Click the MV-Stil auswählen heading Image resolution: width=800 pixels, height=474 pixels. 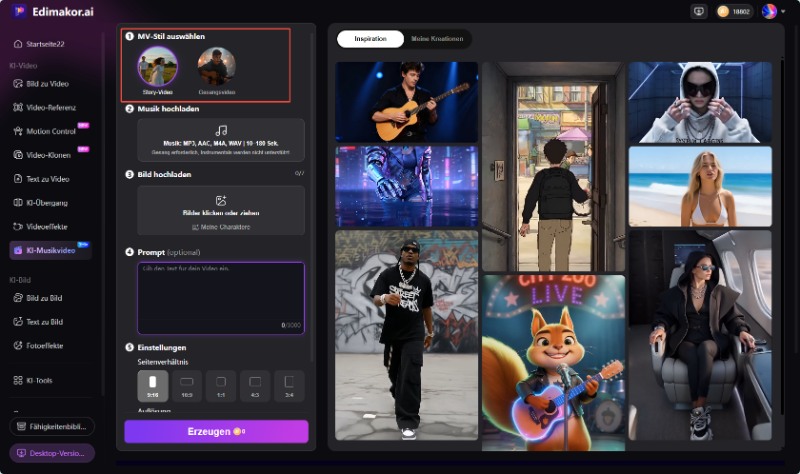(x=171, y=36)
